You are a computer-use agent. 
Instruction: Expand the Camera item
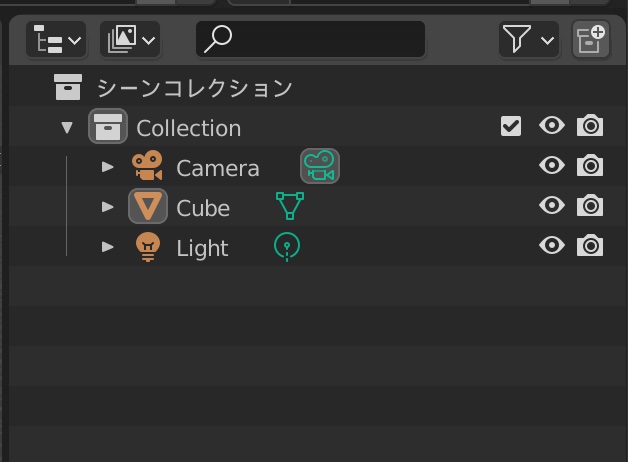[108, 167]
